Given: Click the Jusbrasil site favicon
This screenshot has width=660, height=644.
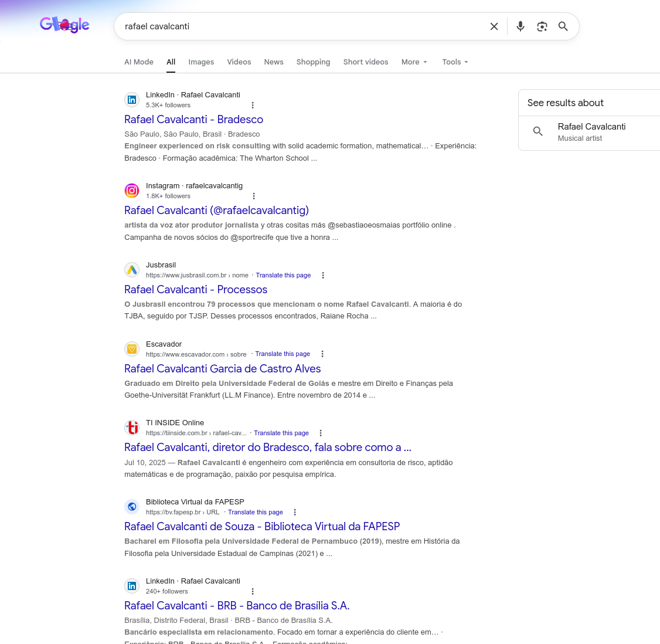Looking at the screenshot, I should coord(132,270).
